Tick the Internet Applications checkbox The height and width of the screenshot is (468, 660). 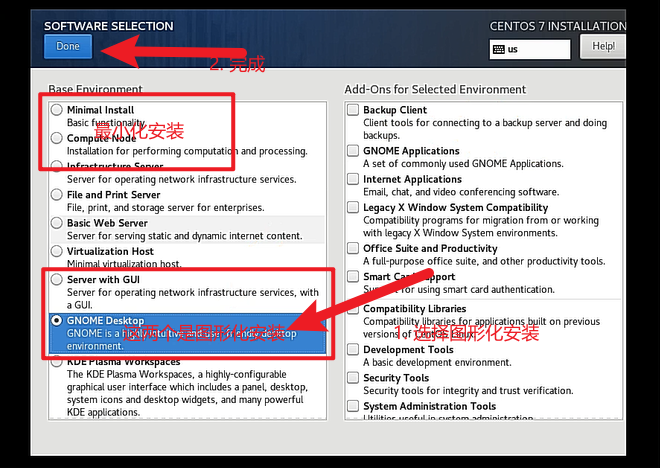[x=353, y=179]
